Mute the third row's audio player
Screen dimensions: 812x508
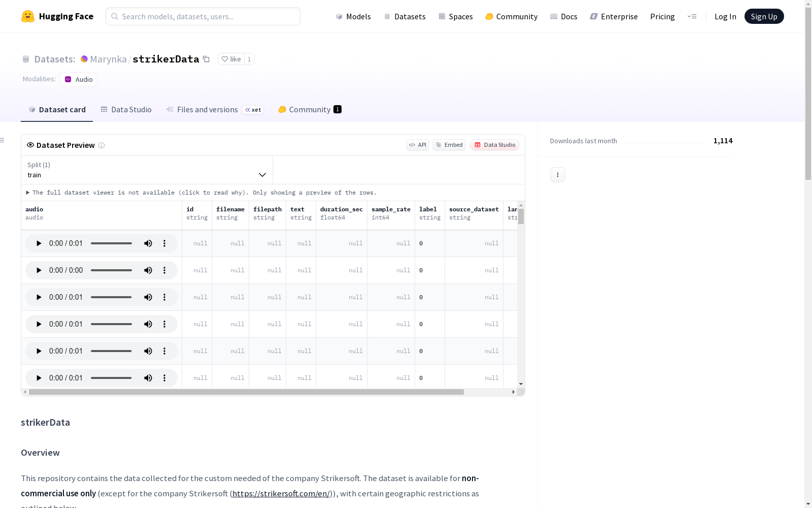(148, 297)
